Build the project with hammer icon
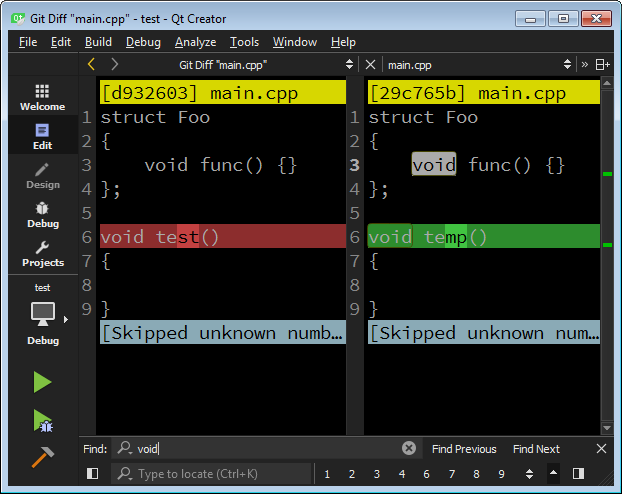 coord(42,457)
